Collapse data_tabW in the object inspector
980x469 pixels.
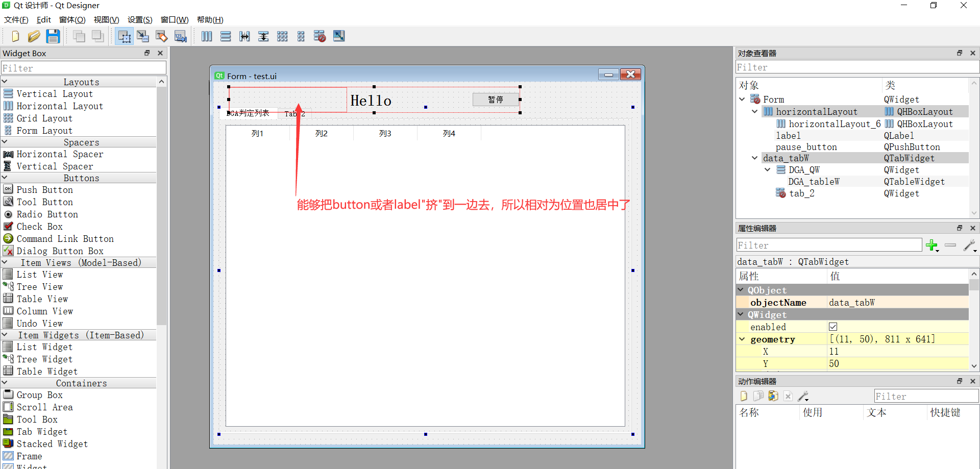pyautogui.click(x=754, y=158)
